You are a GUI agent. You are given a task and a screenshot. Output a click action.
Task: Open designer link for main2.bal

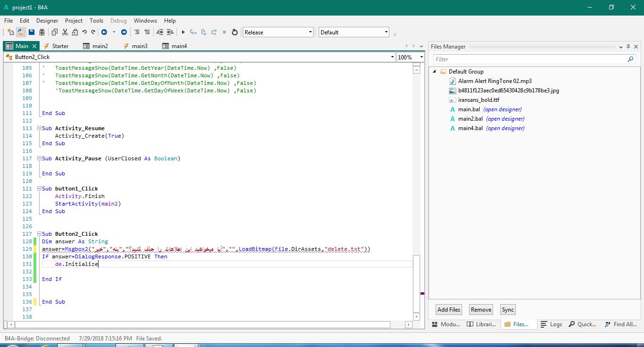coord(505,119)
